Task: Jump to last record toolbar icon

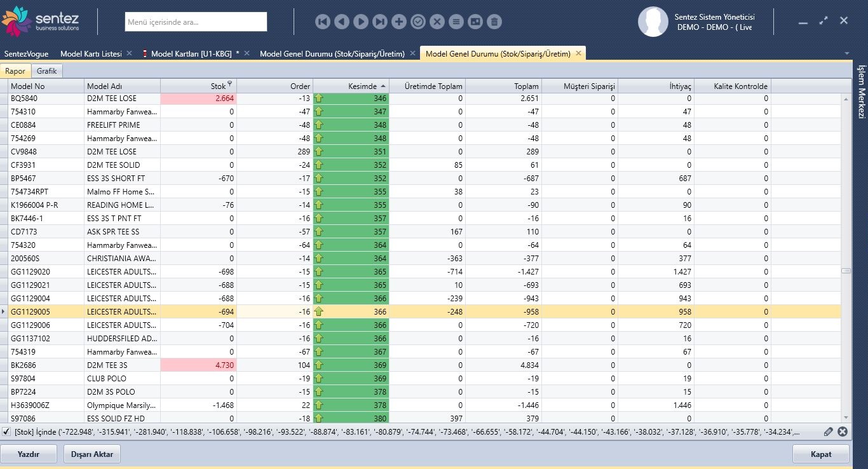Action: (379, 22)
